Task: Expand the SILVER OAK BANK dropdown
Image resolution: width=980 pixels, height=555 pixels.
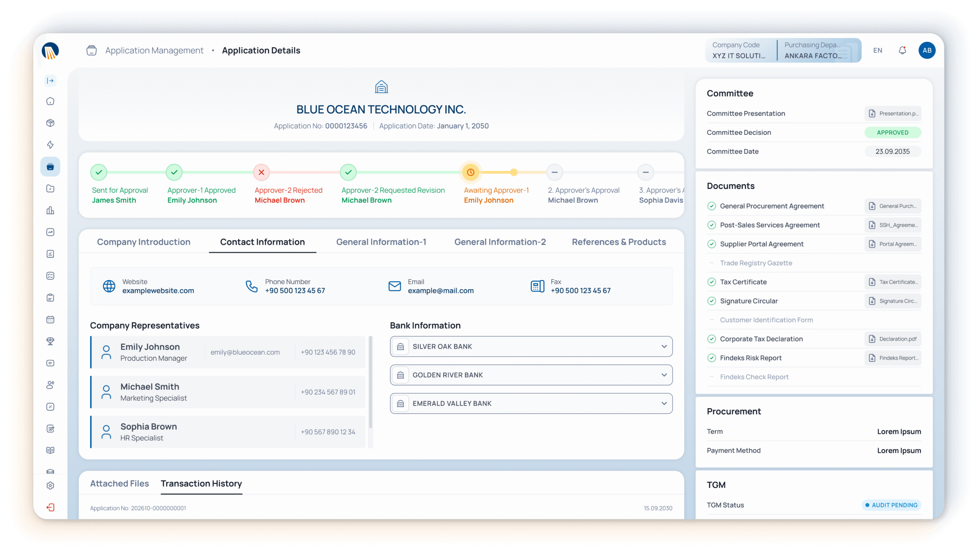Action: click(x=664, y=346)
